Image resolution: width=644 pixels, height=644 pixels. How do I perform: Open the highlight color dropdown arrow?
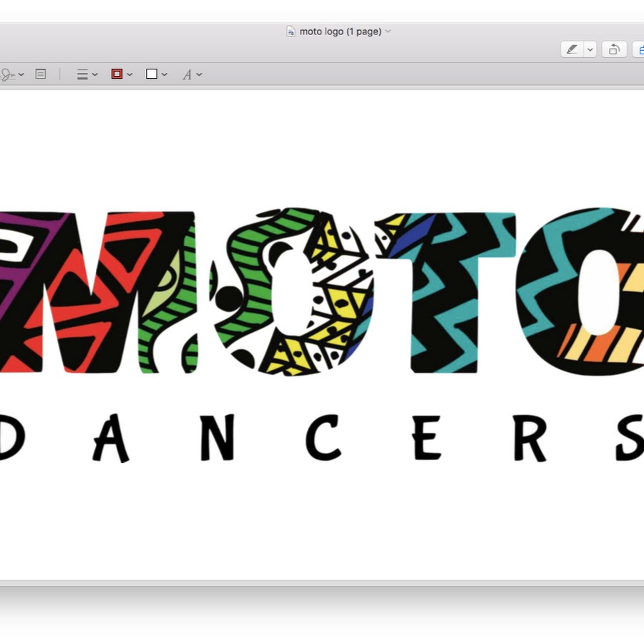(590, 49)
